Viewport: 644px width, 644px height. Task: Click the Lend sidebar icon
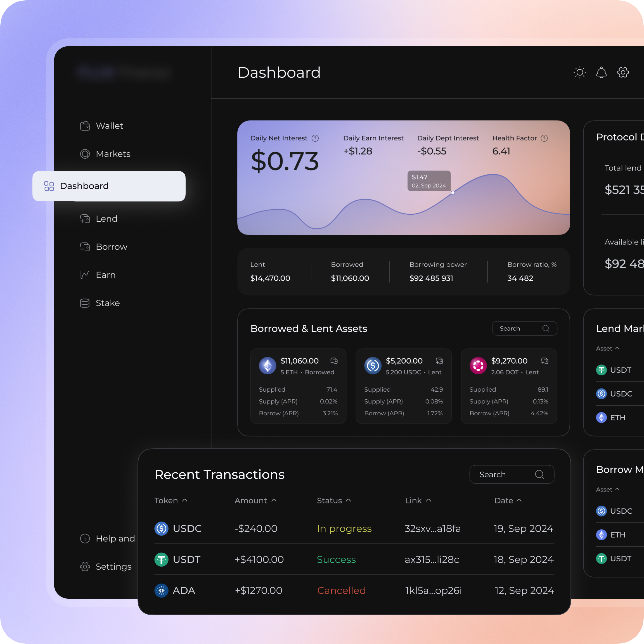(x=84, y=218)
